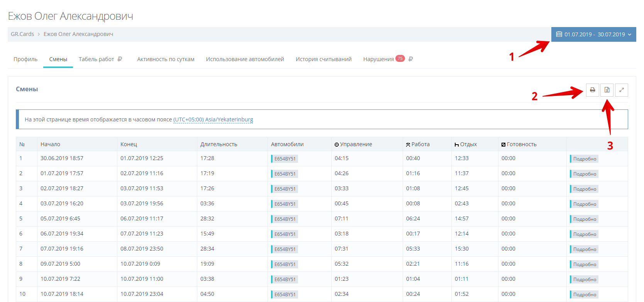Sort by the Отдых column header
Screen dimensions: 644x302
tap(466, 144)
